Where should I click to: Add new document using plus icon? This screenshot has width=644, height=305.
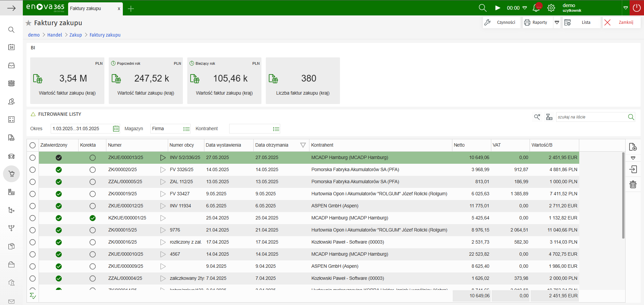pos(633,147)
